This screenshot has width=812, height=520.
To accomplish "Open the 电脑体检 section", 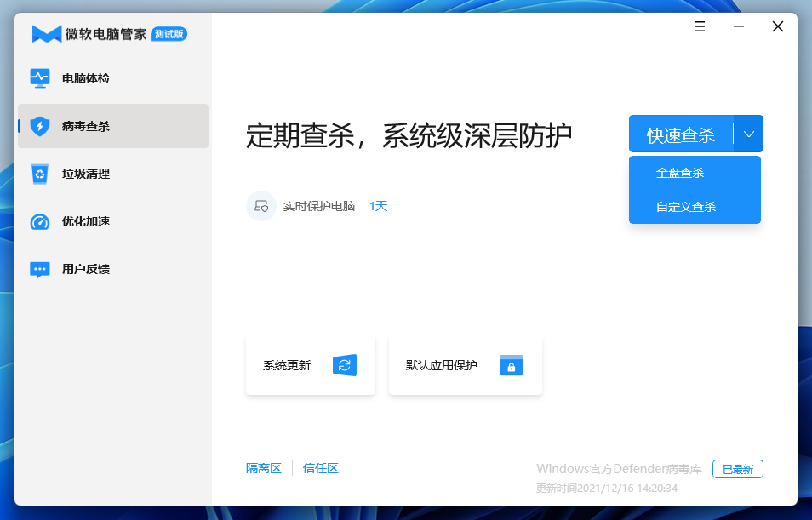I will click(x=86, y=79).
